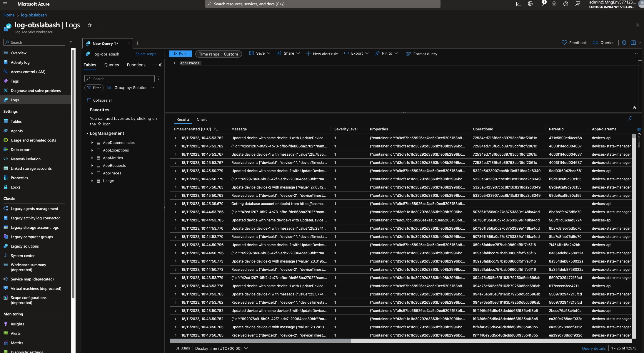Favorite the log-obslabash workspace with the star
This screenshot has width=644, height=353.
click(90, 25)
